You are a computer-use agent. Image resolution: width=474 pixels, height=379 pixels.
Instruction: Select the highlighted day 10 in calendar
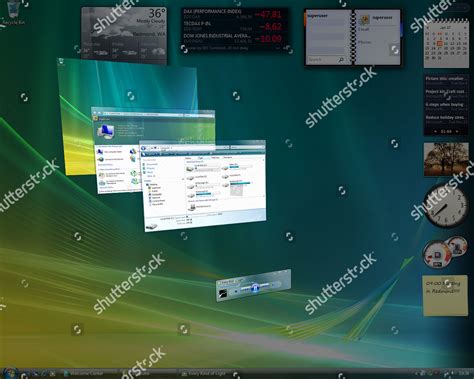[x=440, y=43]
